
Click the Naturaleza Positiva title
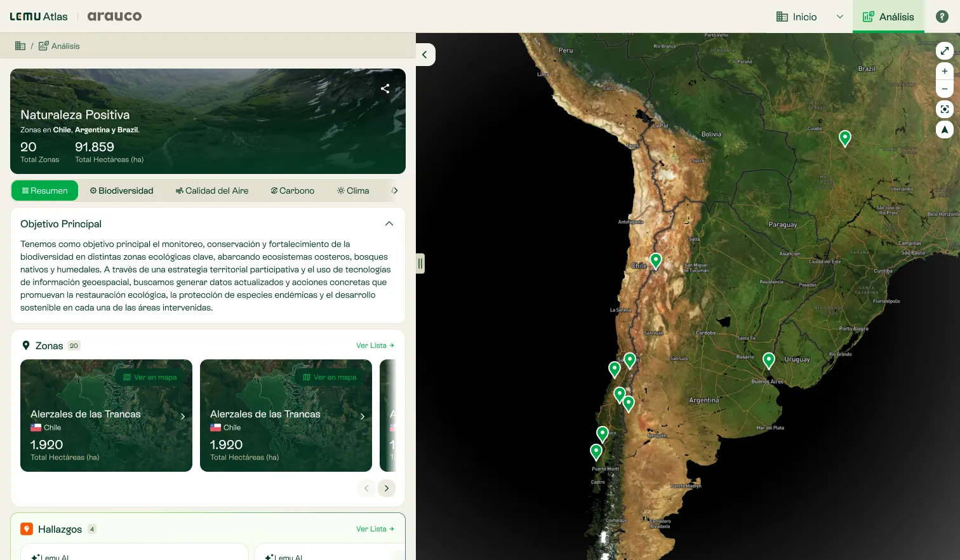75,115
